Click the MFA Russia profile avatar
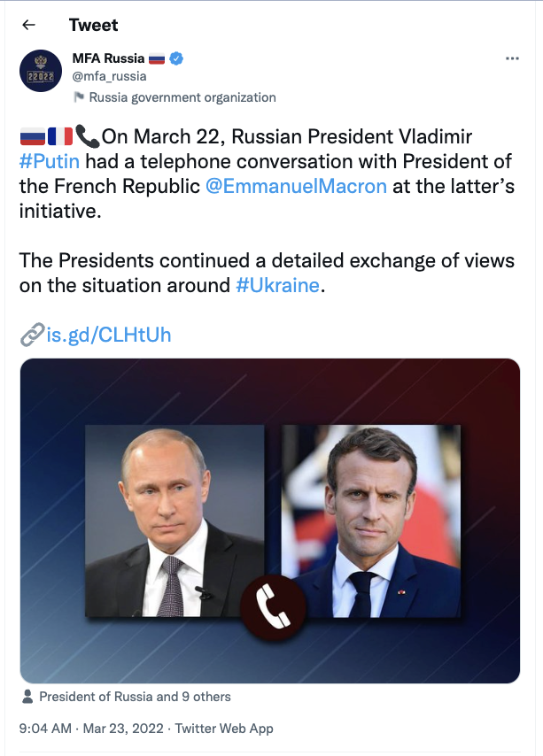This screenshot has height=756, width=543. pos(41,71)
